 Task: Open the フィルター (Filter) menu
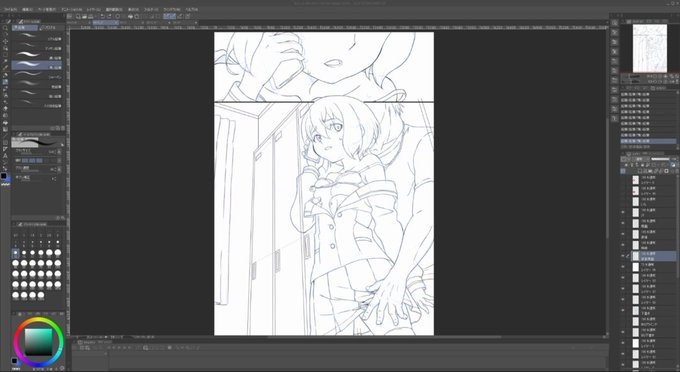(151, 9)
